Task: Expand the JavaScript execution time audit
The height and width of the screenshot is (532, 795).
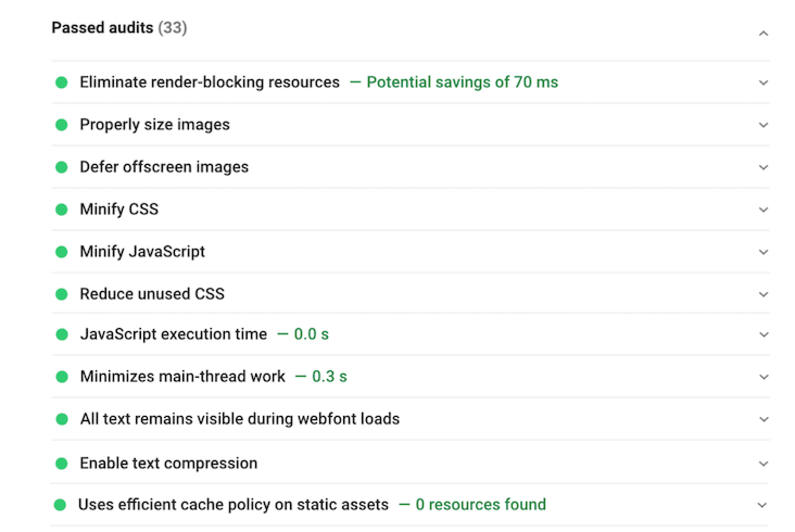Action: 764,334
